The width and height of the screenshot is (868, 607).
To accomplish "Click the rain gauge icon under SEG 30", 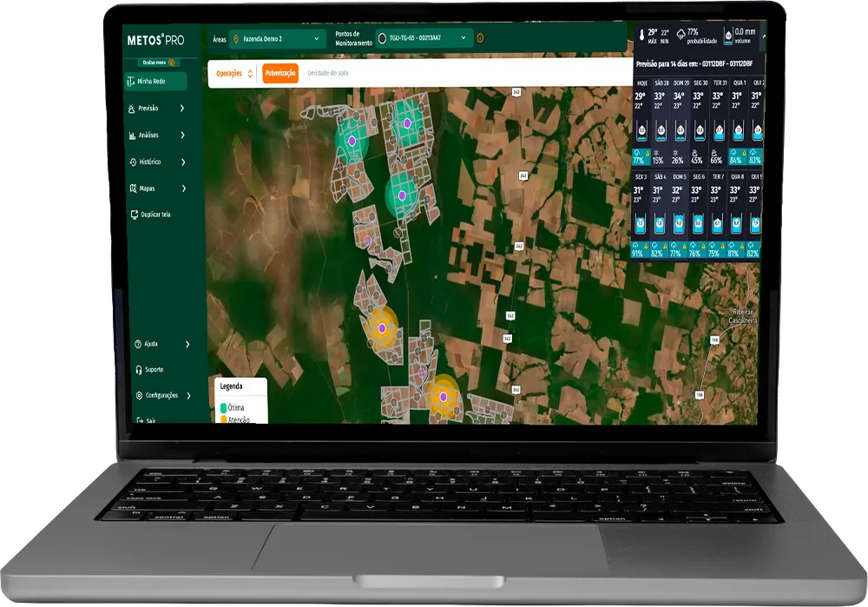I will (x=700, y=130).
